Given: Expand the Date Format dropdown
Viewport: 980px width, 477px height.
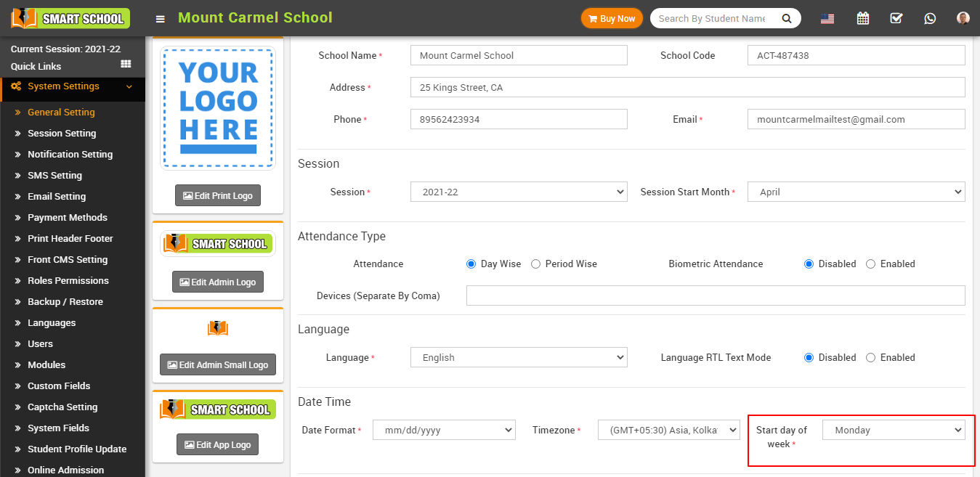Looking at the screenshot, I should click(444, 431).
